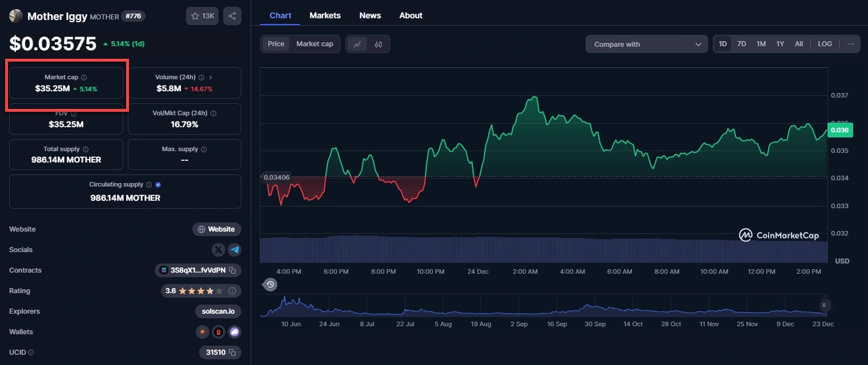Expand Volume (24h) details arrow
The width and height of the screenshot is (868, 365).
coord(211,77)
